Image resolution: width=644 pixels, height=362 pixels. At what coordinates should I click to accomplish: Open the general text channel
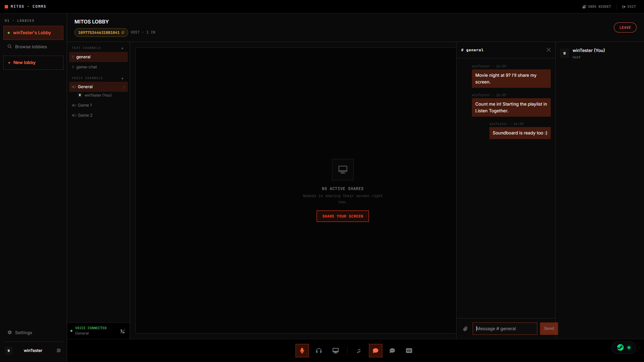coord(98,57)
